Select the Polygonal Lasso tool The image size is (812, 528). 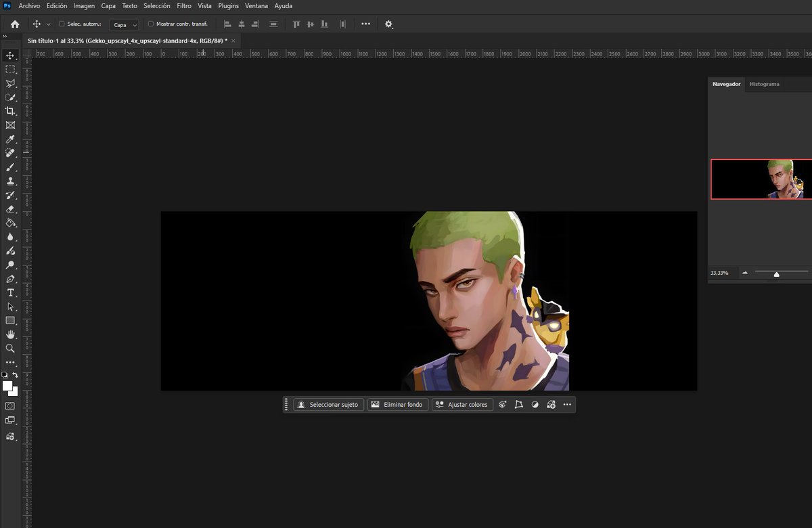click(10, 83)
